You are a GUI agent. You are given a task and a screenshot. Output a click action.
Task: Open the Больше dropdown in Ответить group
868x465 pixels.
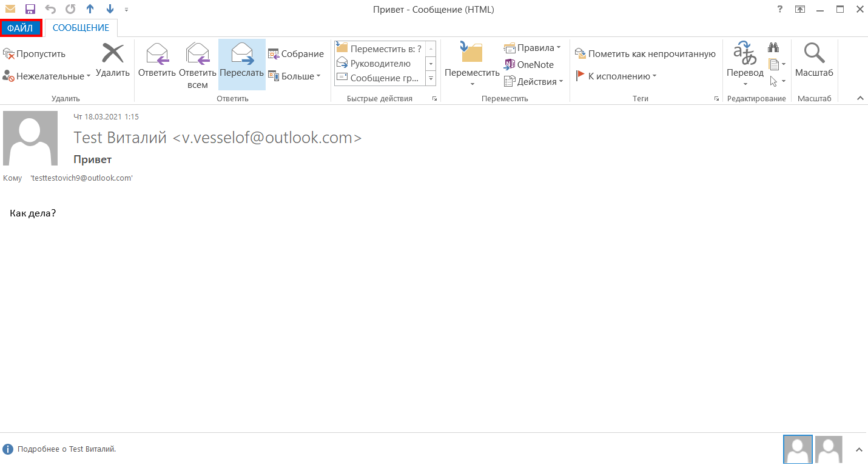[x=294, y=76]
